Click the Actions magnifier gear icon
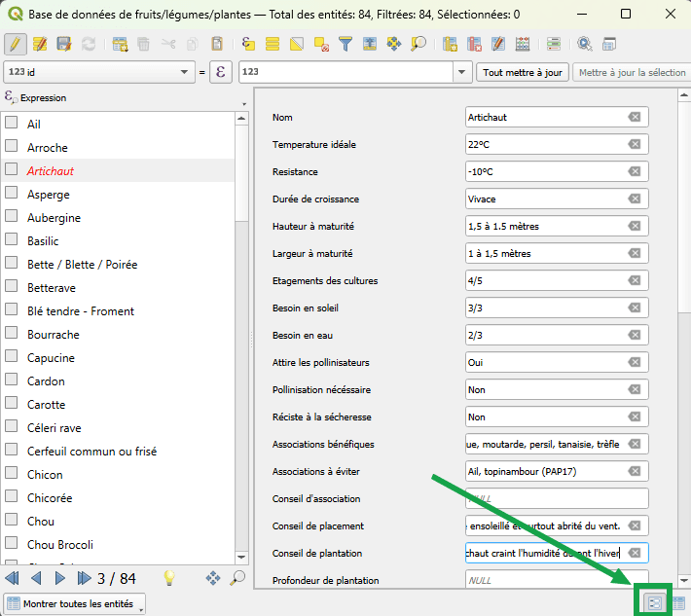Screen dimensions: 691x616 585,44
